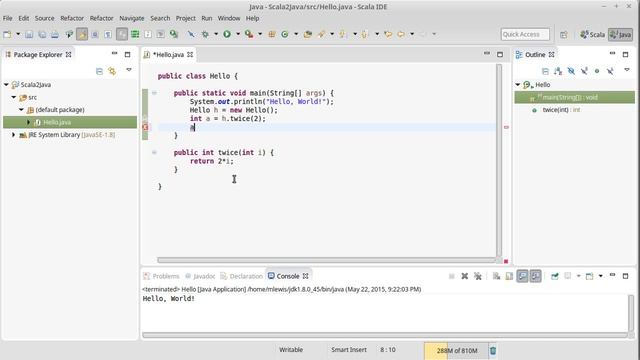
Task: Open the Debug dropdown arrow
Action: tap(216, 34)
